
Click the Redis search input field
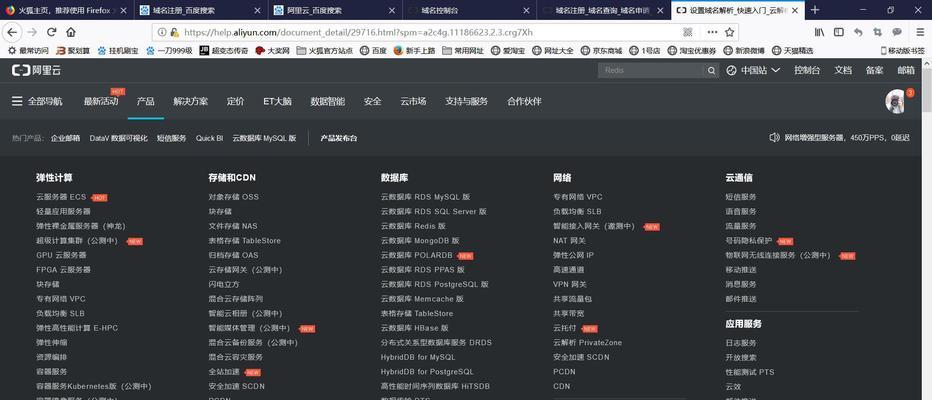click(651, 71)
